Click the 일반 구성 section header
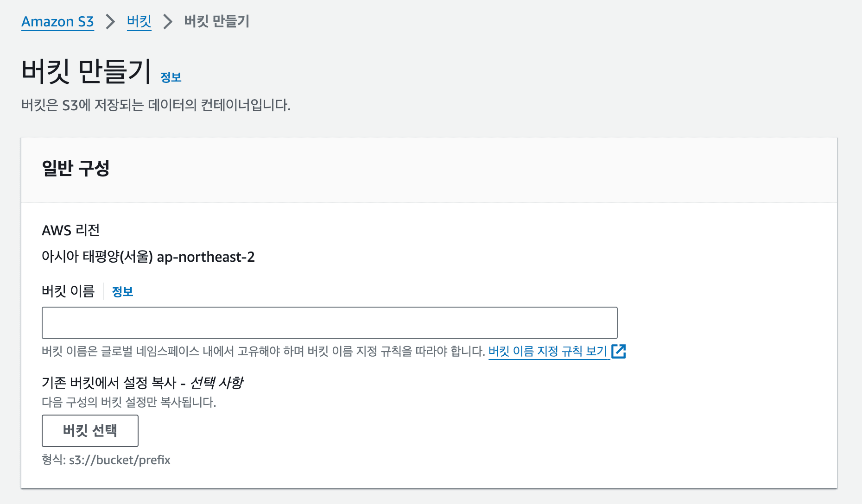Screen dimensions: 862x504 tap(76, 168)
